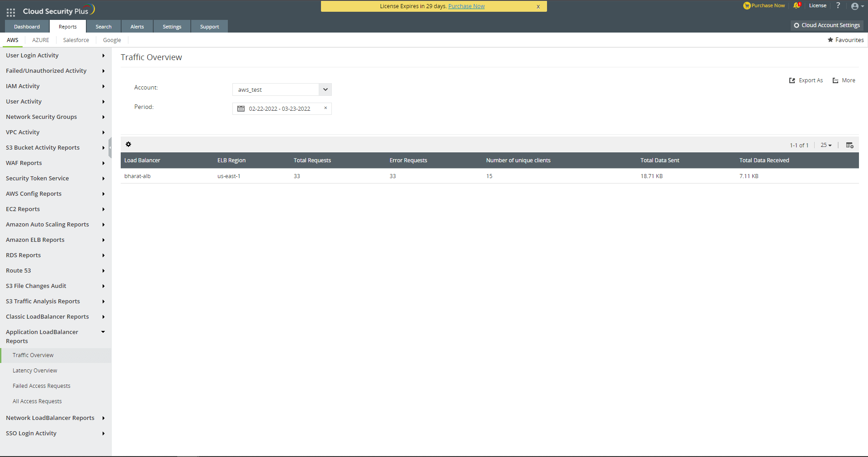This screenshot has height=457, width=868.
Task: Expand AWS Config Reports menu
Action: click(56, 194)
